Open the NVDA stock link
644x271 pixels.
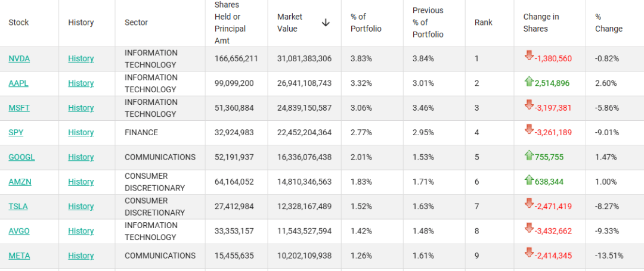(19, 58)
